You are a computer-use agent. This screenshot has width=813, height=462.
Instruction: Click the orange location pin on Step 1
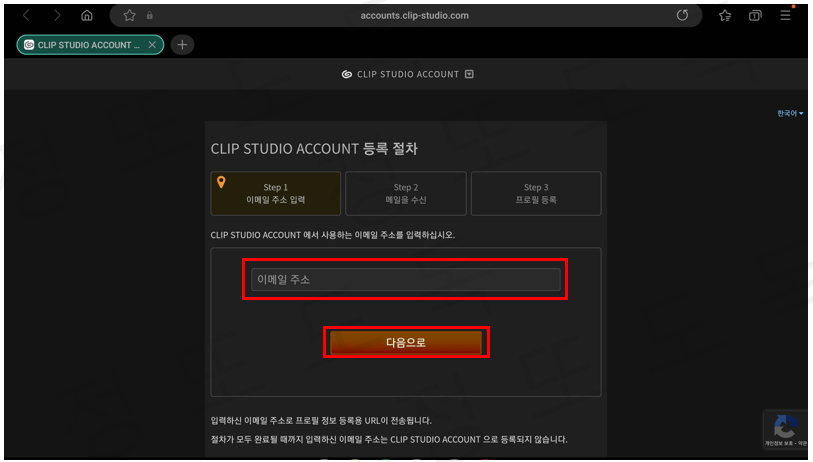coord(221,182)
